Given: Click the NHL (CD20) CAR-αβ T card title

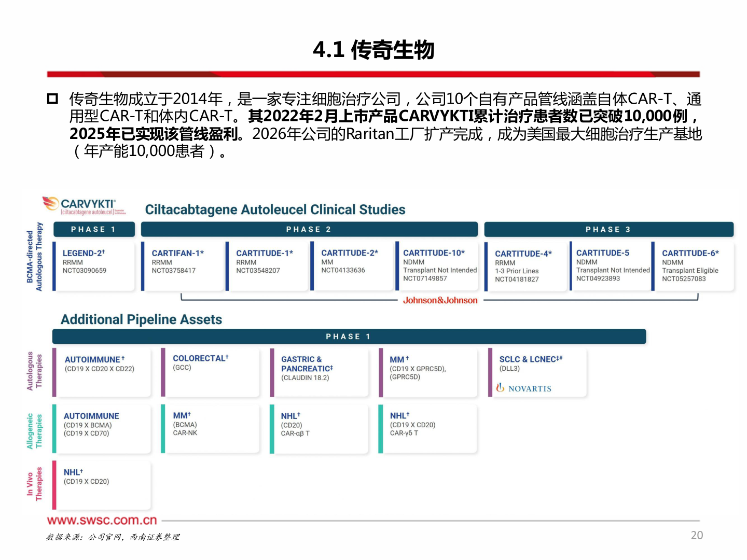Looking at the screenshot, I should point(290,416).
